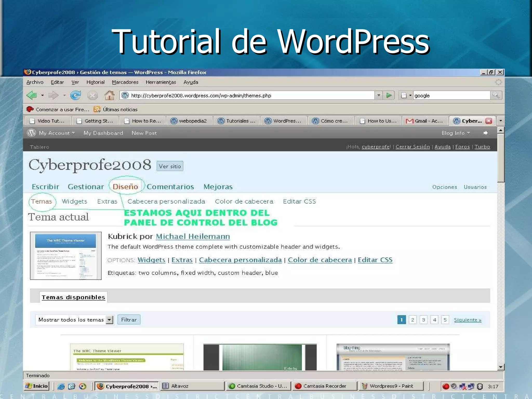Click the WordPress site icon in address bar
Viewport: 532px width, 399px height.
click(x=125, y=95)
